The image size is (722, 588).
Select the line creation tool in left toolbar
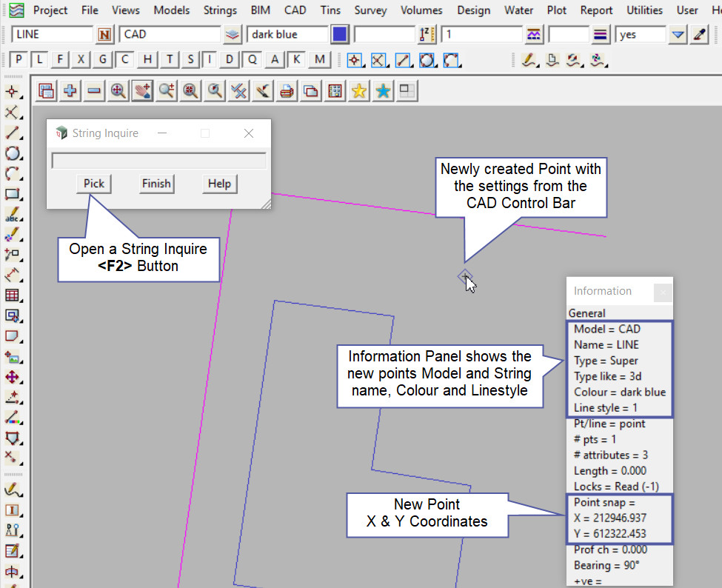tap(12, 133)
